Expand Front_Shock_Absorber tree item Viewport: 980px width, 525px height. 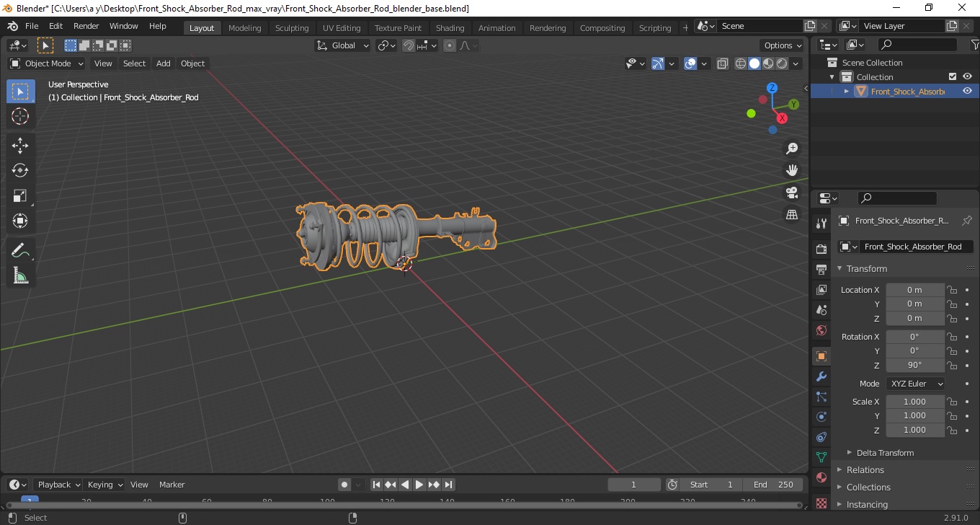click(847, 91)
